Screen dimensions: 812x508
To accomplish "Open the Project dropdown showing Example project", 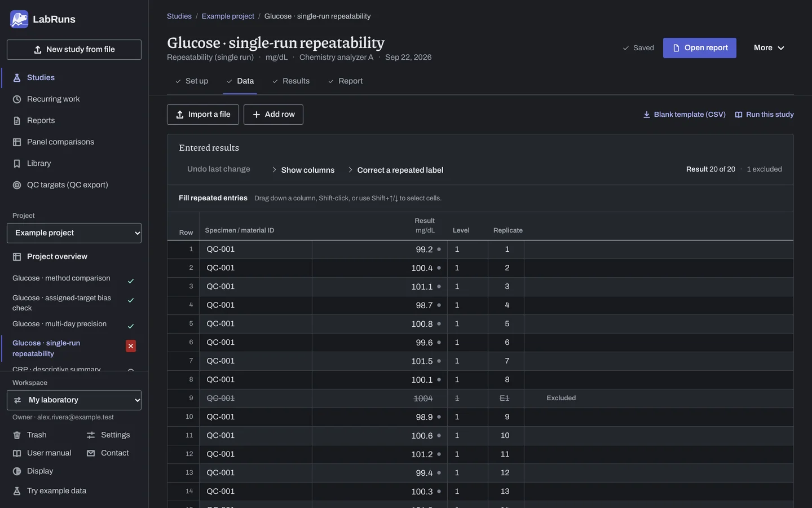I will pos(74,233).
